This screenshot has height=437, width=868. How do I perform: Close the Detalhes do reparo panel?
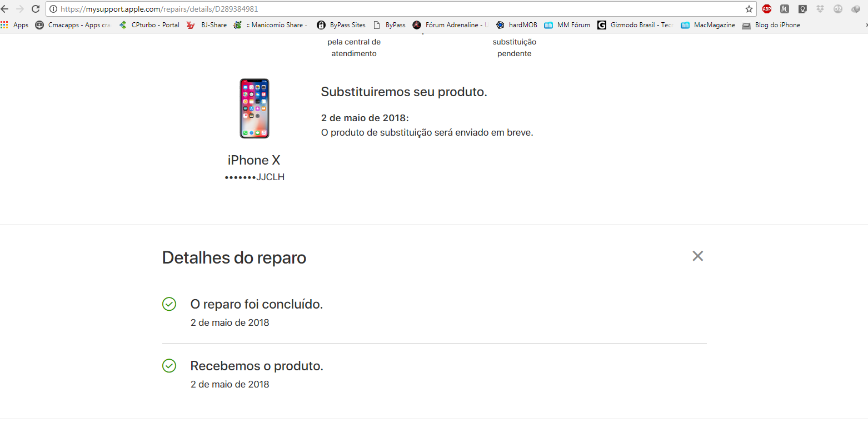click(x=698, y=256)
